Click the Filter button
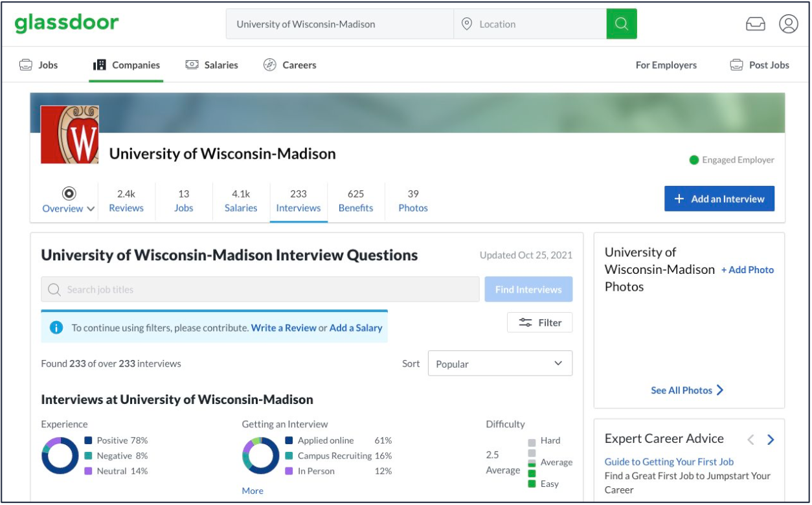812x505 pixels. point(540,322)
